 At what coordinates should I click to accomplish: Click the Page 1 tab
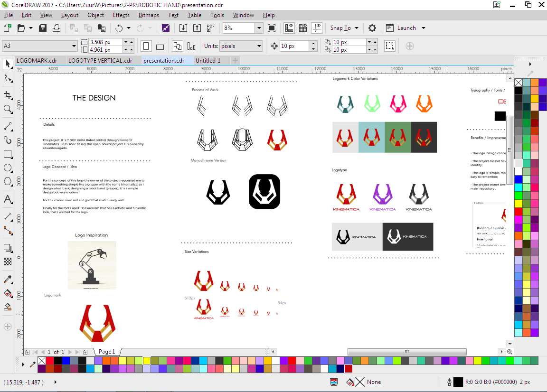[x=107, y=352]
